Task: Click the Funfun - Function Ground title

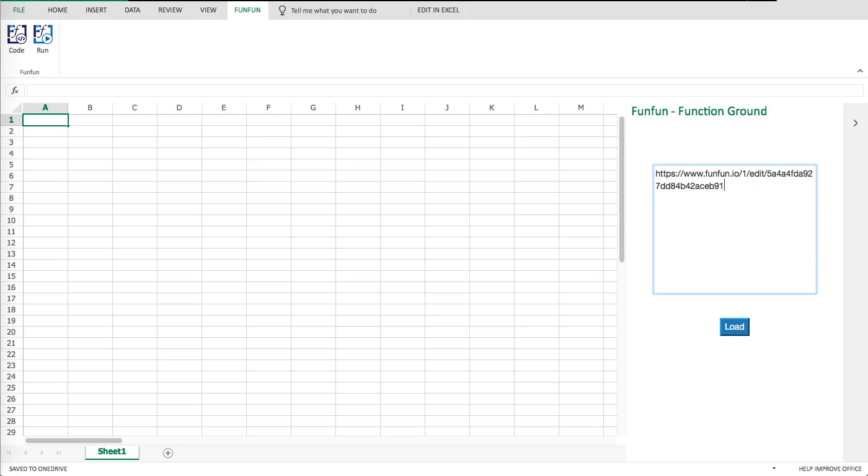Action: pos(699,111)
